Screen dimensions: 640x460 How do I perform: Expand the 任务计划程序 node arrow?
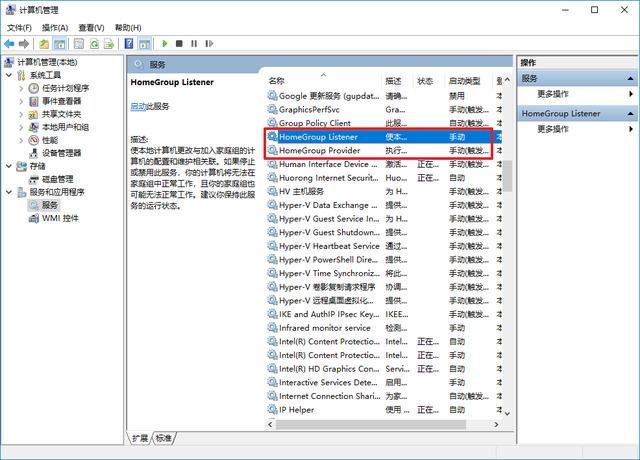(21, 88)
